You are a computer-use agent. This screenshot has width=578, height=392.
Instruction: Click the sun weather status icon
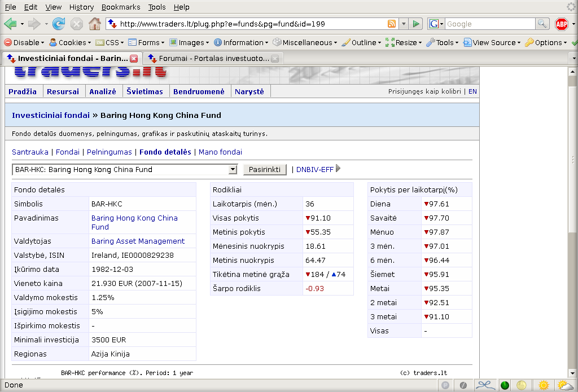(x=544, y=385)
